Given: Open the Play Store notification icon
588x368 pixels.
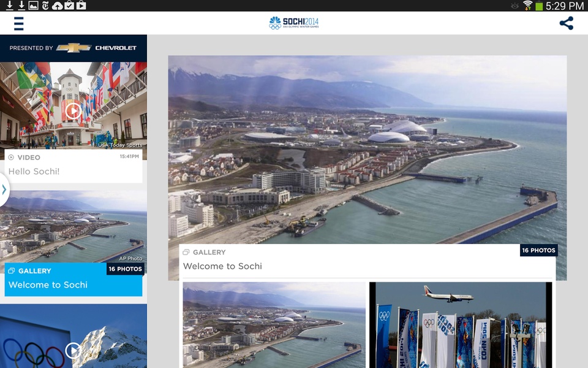Looking at the screenshot, I should (x=81, y=6).
